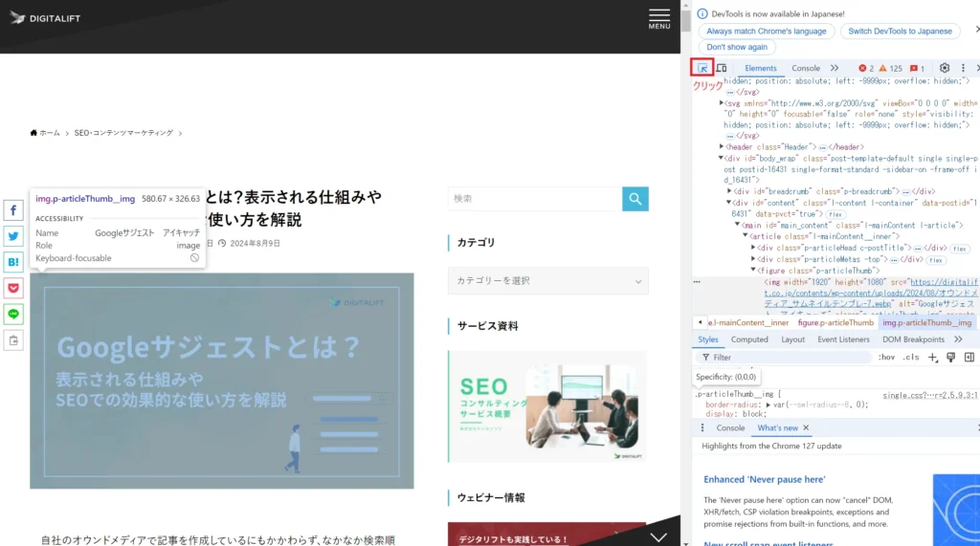Select figure.p-articleThumb in the breadcrumb bar
The width and height of the screenshot is (980, 546).
coord(835,322)
